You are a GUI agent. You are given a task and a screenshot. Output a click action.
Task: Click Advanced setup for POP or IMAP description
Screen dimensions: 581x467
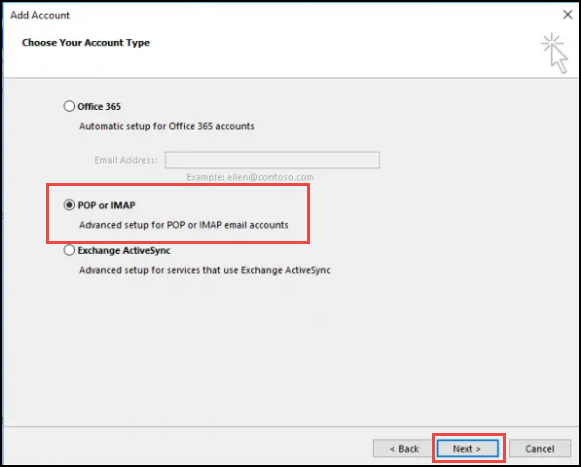184,225
